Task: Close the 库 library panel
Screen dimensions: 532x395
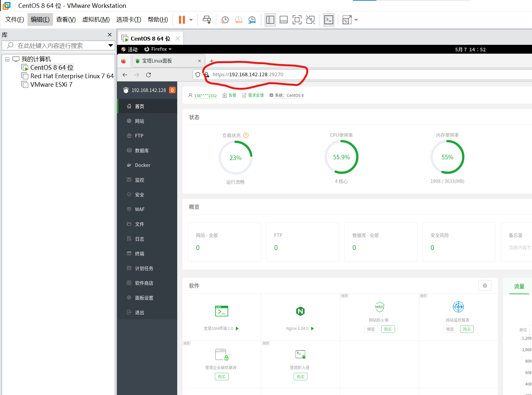Action: tap(110, 35)
